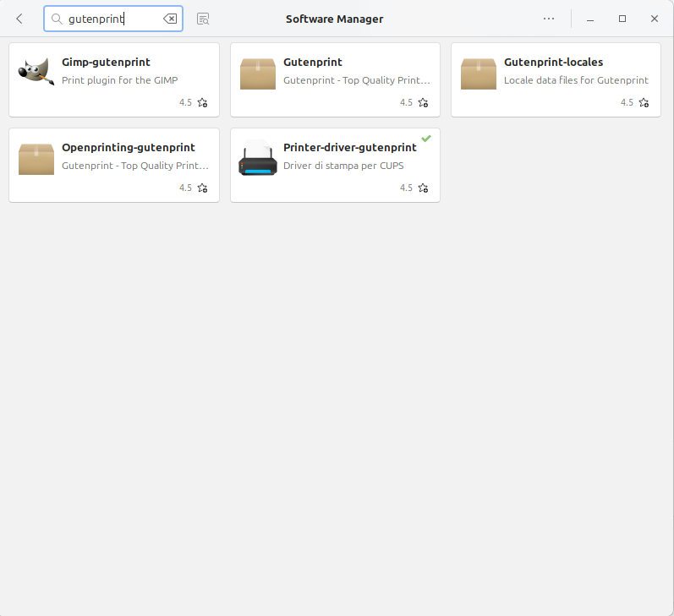Click the star rating icon on Gimp-gutenprint

202,103
